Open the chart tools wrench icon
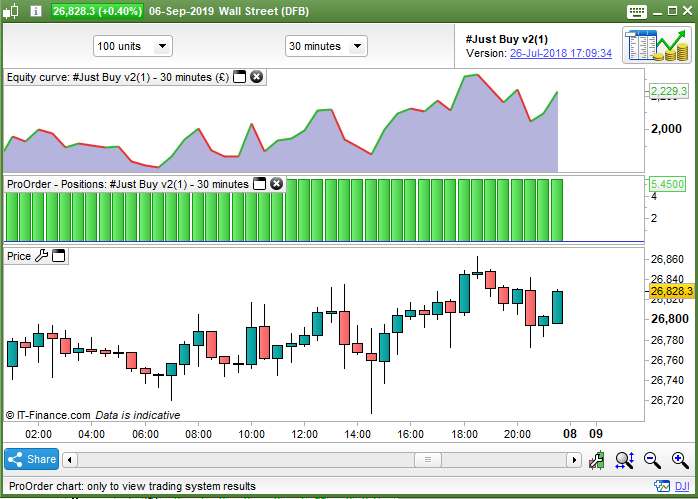This screenshot has height=499, width=698. pyautogui.click(x=597, y=460)
